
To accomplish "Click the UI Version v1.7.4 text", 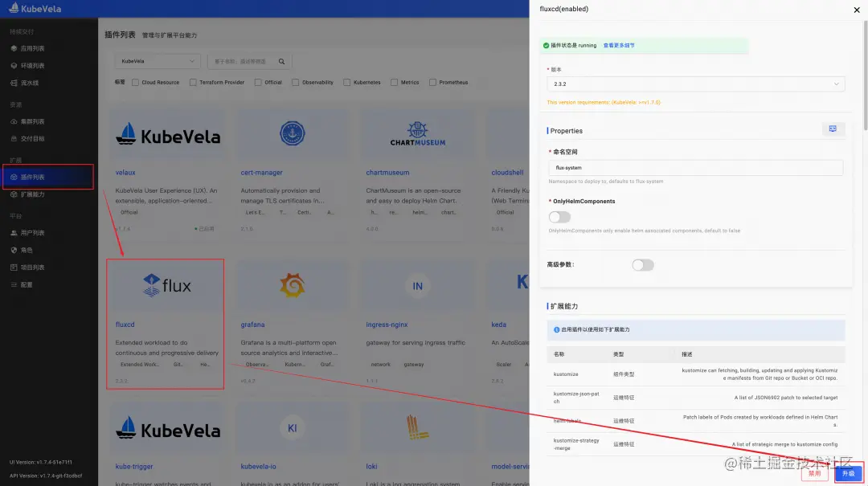I will 40,462.
